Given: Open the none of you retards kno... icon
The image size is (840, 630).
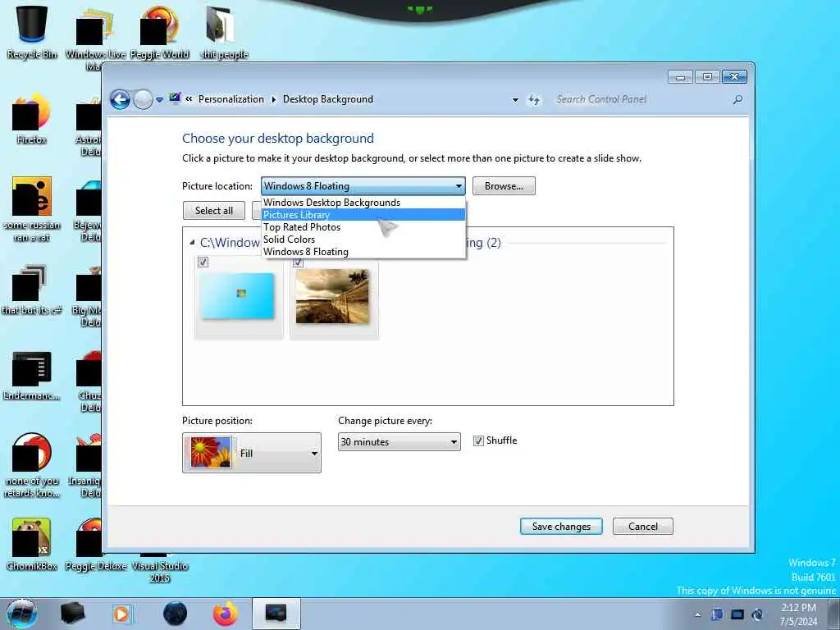Looking at the screenshot, I should coord(32,465).
